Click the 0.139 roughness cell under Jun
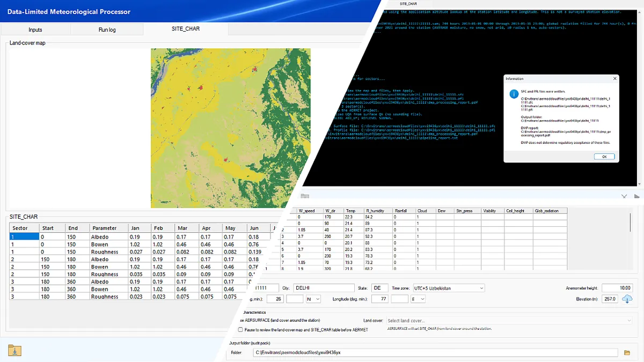This screenshot has width=644, height=362. pos(257,252)
